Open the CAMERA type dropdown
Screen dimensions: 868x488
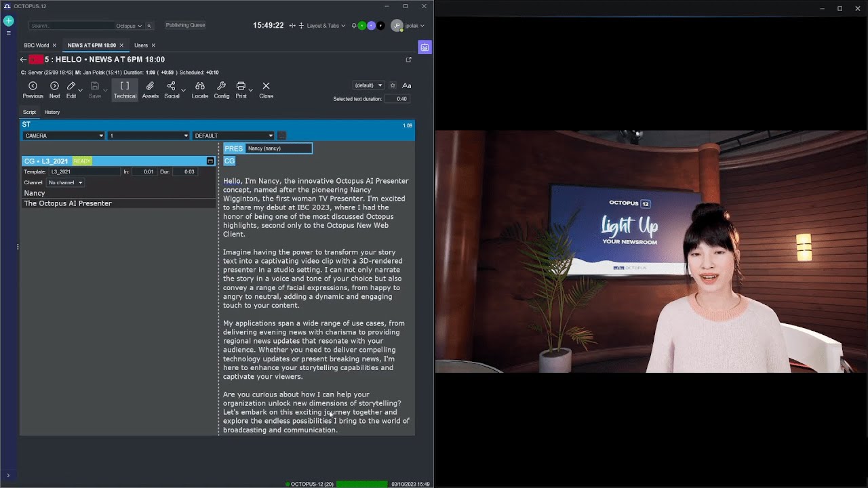click(64, 136)
